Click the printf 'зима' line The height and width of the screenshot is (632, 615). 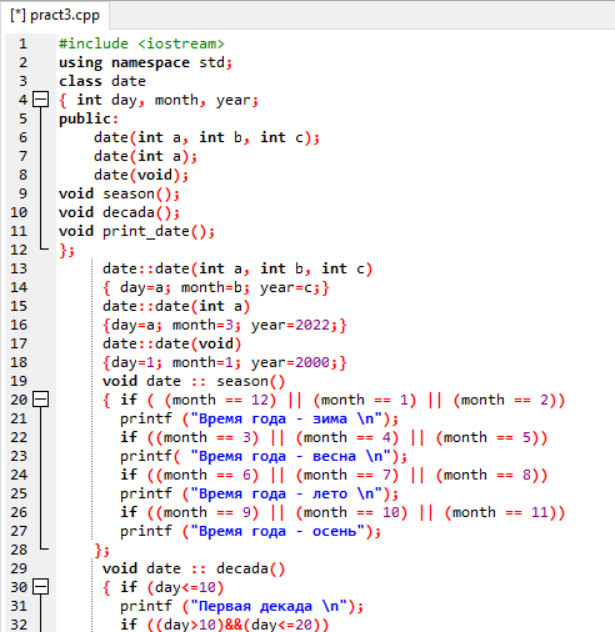(259, 418)
